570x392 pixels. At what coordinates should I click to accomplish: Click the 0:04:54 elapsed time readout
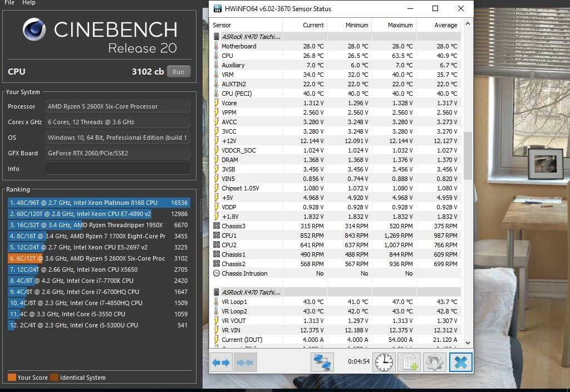(x=358, y=361)
